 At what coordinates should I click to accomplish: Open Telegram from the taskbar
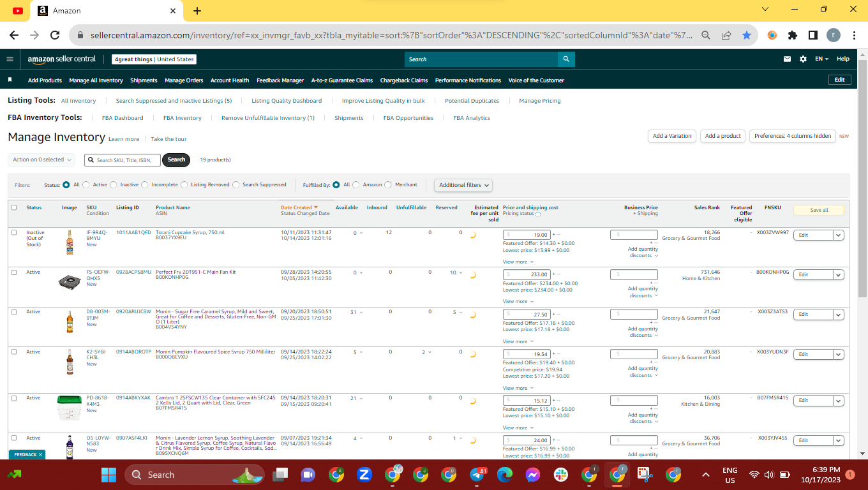tap(477, 475)
